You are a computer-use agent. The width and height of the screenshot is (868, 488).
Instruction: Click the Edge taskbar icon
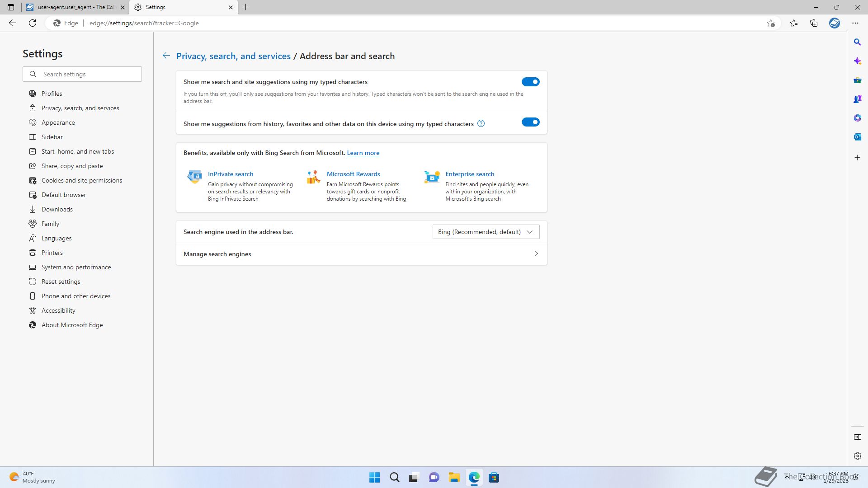pos(474,478)
